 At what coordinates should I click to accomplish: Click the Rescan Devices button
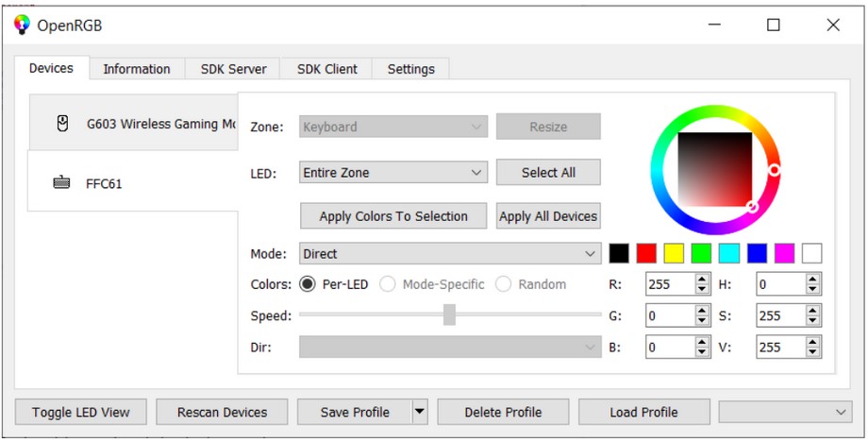click(222, 412)
